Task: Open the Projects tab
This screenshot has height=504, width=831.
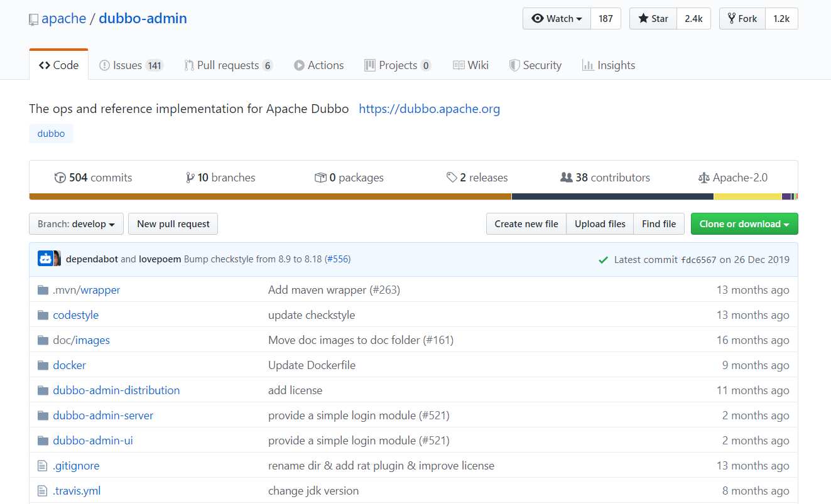Action: (x=398, y=65)
